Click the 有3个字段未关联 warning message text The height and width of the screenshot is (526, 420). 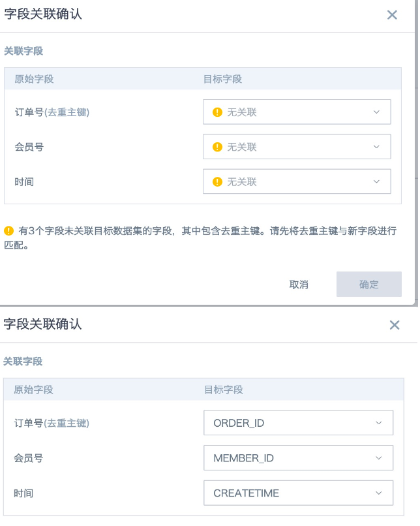(x=200, y=238)
